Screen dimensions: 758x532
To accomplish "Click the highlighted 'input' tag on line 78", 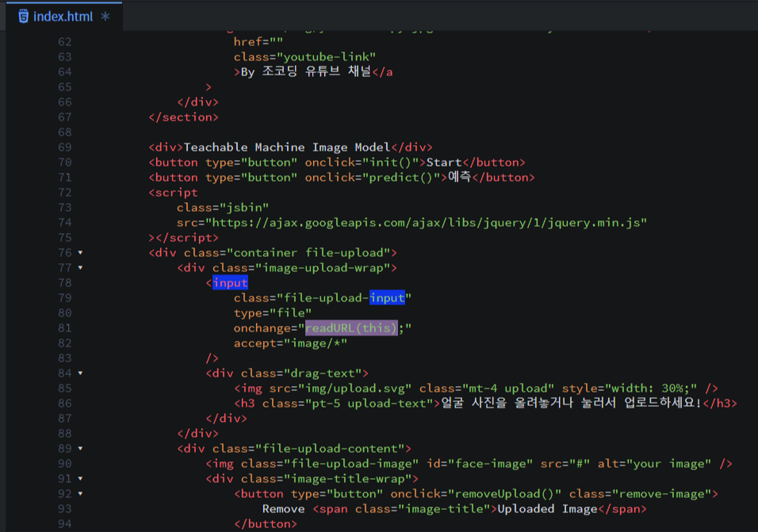I will pyautogui.click(x=230, y=283).
